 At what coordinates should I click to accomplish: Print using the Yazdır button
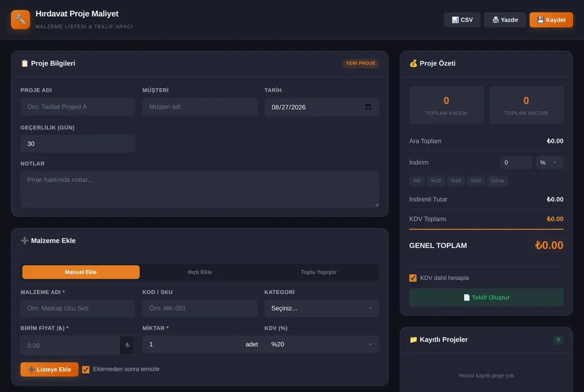click(x=505, y=20)
